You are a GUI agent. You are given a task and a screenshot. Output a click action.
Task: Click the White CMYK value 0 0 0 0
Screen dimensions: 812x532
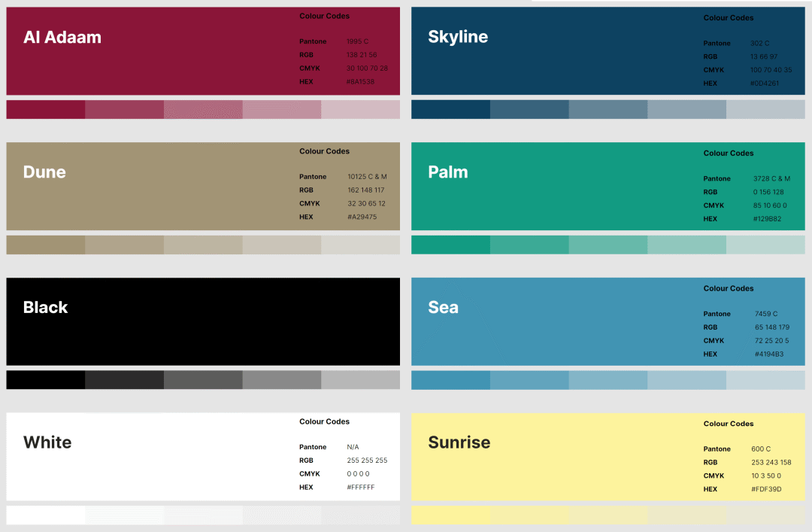pyautogui.click(x=358, y=474)
